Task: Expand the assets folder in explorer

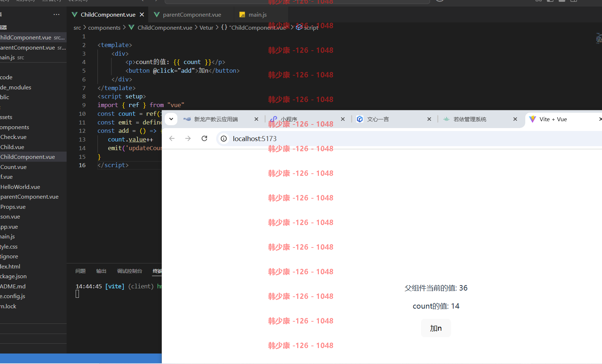Action: (x=33, y=117)
